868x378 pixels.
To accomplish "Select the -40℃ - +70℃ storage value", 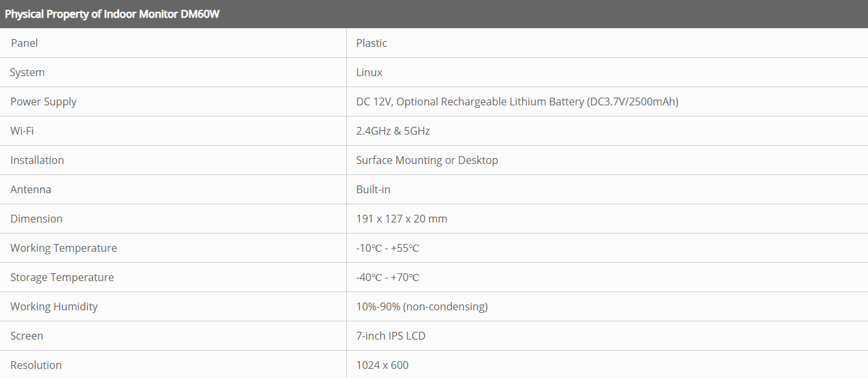I will (x=387, y=277).
